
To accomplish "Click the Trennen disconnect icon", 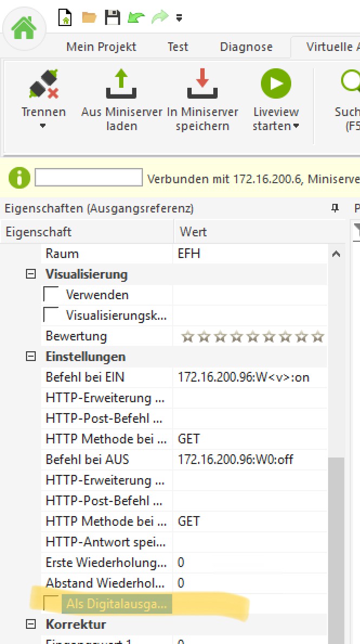I will [x=43, y=84].
